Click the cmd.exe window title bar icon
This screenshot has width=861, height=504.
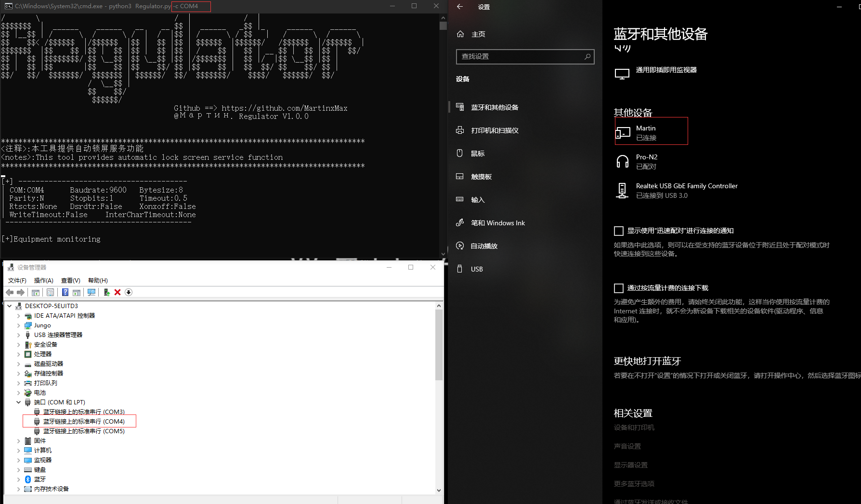pyautogui.click(x=8, y=6)
